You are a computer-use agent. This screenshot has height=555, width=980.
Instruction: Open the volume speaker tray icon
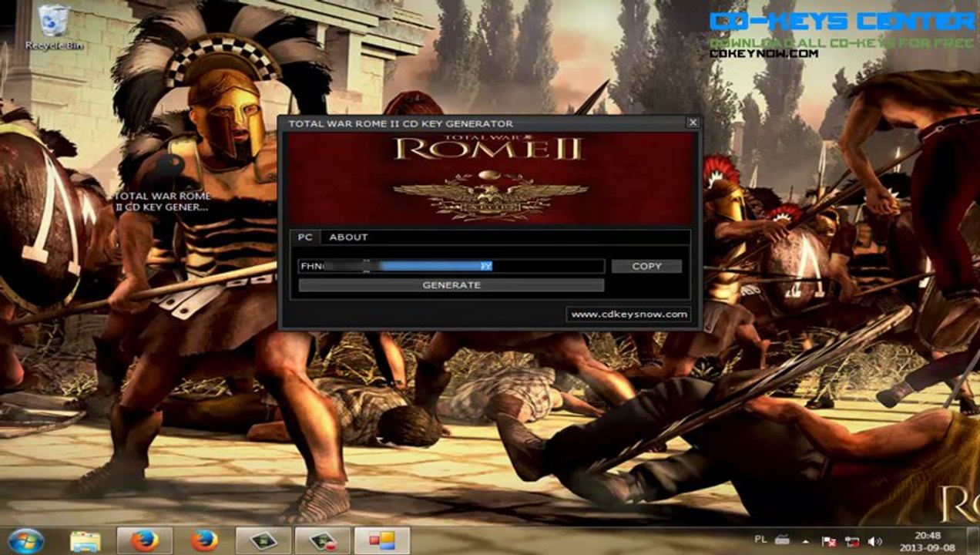tap(874, 542)
